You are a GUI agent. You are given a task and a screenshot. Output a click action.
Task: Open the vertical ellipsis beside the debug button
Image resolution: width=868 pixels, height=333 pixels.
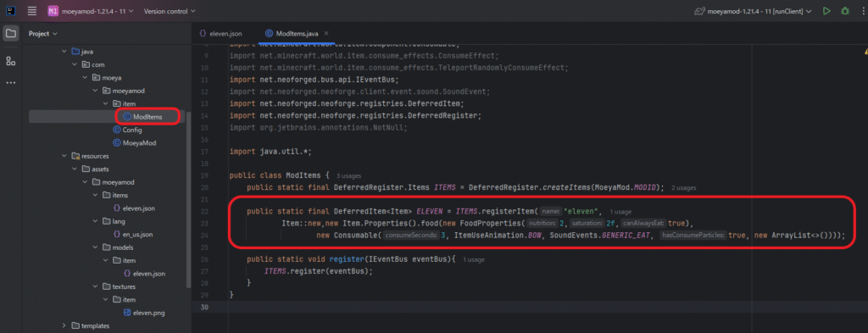click(862, 11)
